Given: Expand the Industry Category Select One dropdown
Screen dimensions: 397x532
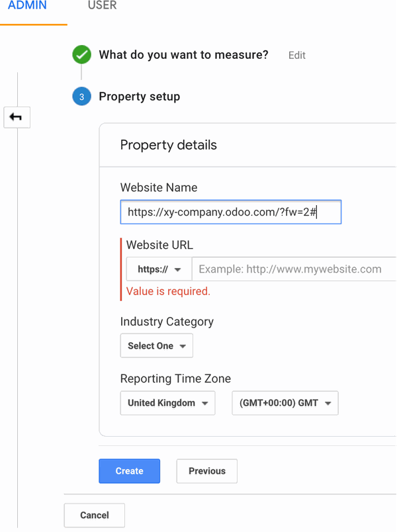Looking at the screenshot, I should [156, 345].
